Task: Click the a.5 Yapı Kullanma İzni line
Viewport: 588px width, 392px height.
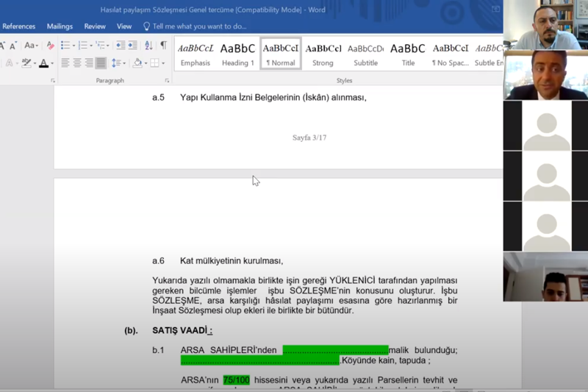Action: (259, 98)
